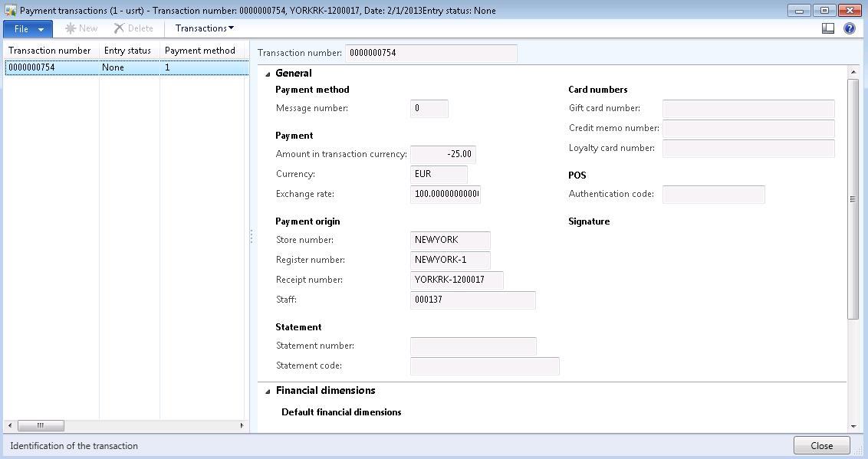Click the Card numbers heading
Image resolution: width=868 pixels, height=459 pixels.
(598, 90)
